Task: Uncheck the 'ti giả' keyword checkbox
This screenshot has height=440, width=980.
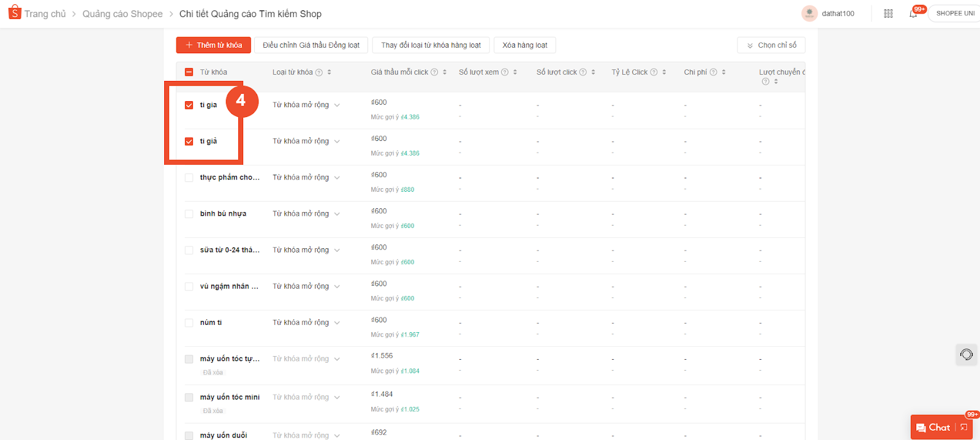Action: pyautogui.click(x=189, y=142)
